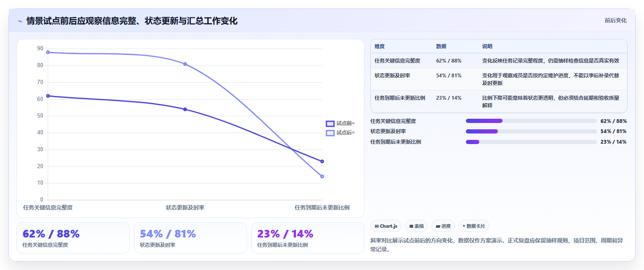The height and width of the screenshot is (270, 644).
Task: Click the 试点后 point at value 14
Action: (x=322, y=177)
